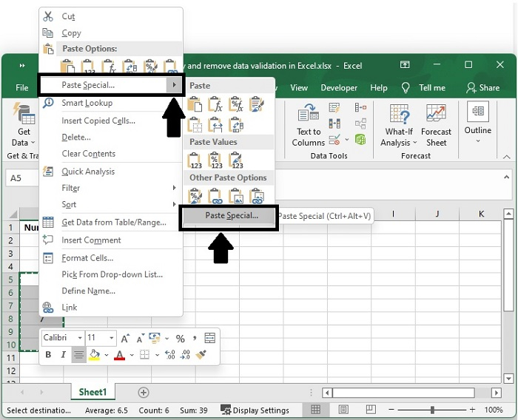Choose the Paste Link icon under Other Paste Options
The width and height of the screenshot is (518, 420).
click(216, 196)
